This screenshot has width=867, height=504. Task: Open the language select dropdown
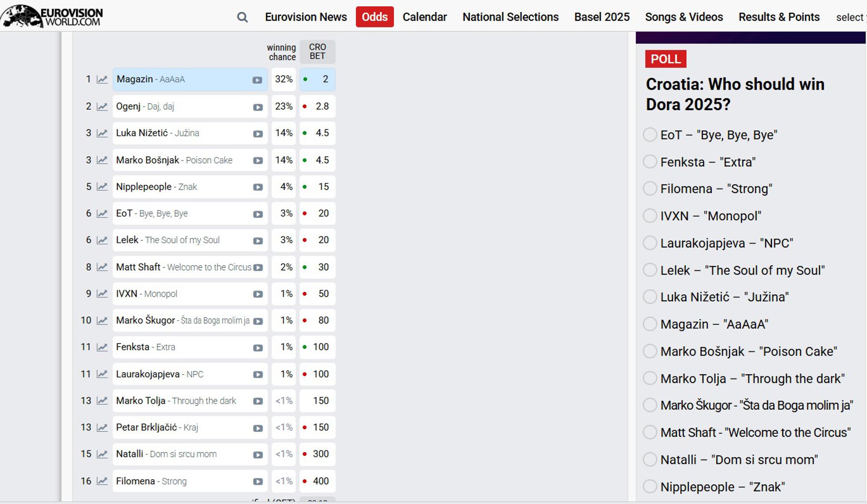[x=850, y=17]
